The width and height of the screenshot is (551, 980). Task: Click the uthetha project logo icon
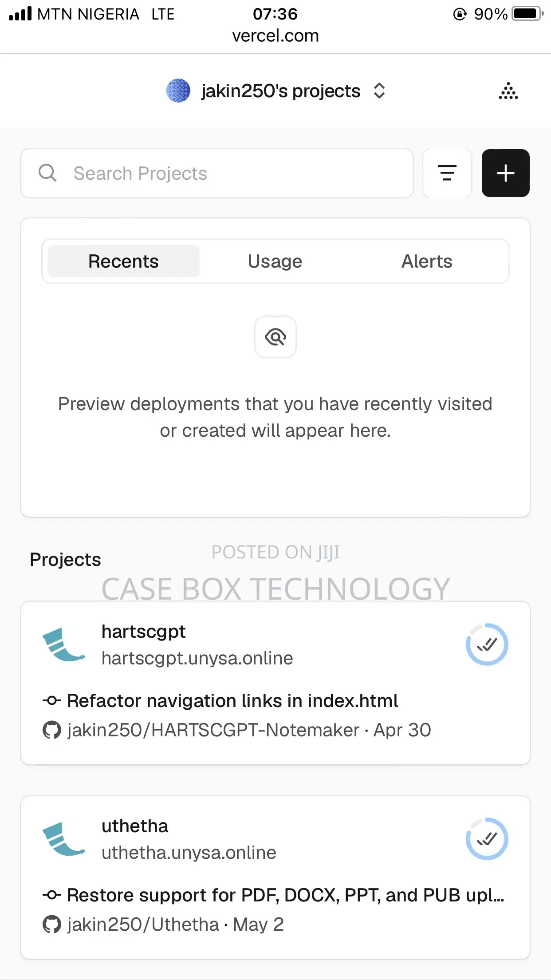coord(64,839)
